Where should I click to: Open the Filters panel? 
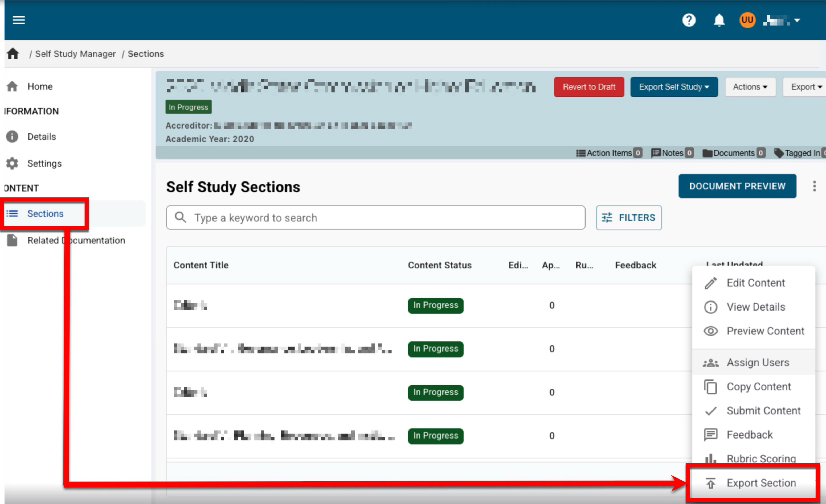[628, 218]
